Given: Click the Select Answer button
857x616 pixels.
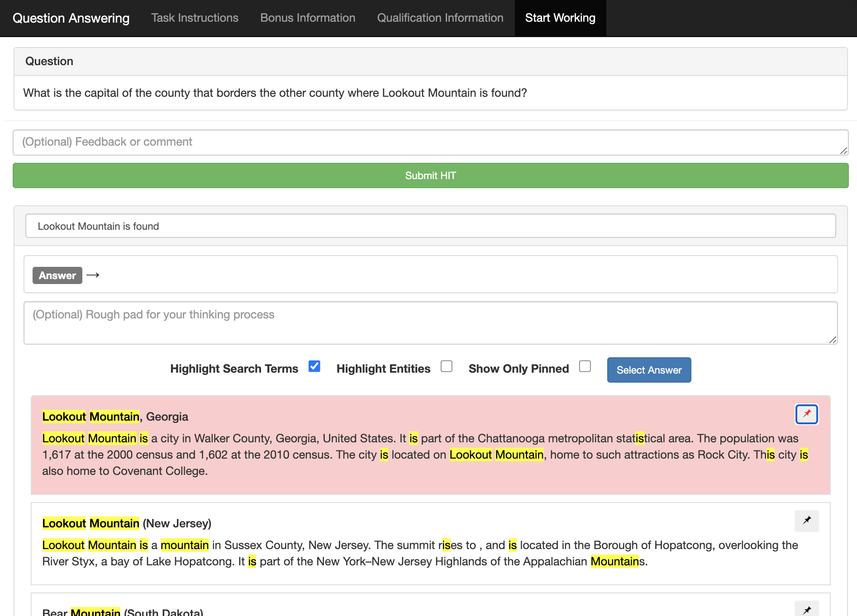Looking at the screenshot, I should (x=648, y=370).
